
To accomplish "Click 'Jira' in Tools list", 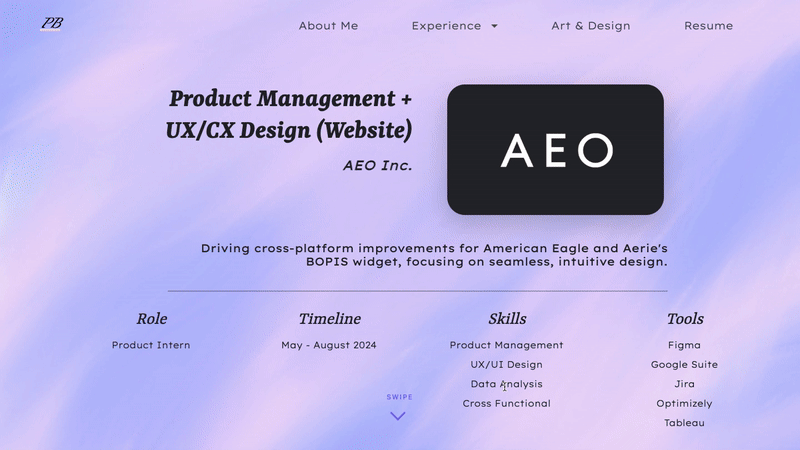I will tap(684, 384).
